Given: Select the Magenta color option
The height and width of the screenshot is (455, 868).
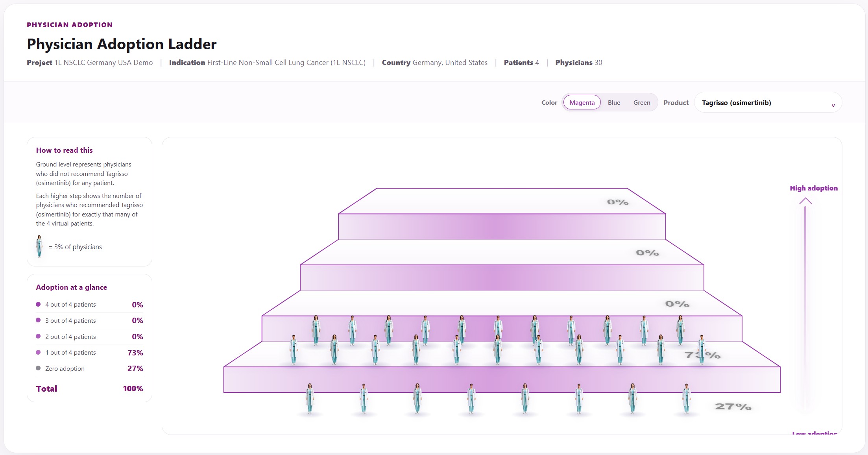Looking at the screenshot, I should [x=582, y=102].
